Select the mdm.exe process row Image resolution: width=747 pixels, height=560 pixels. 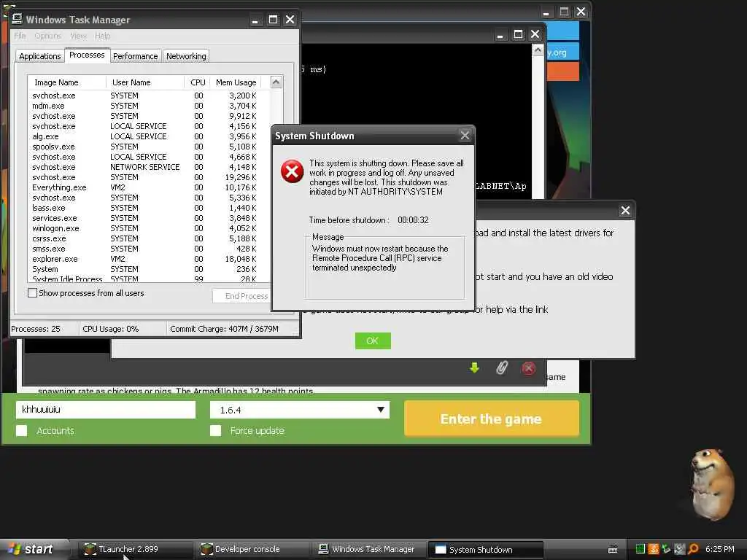149,106
